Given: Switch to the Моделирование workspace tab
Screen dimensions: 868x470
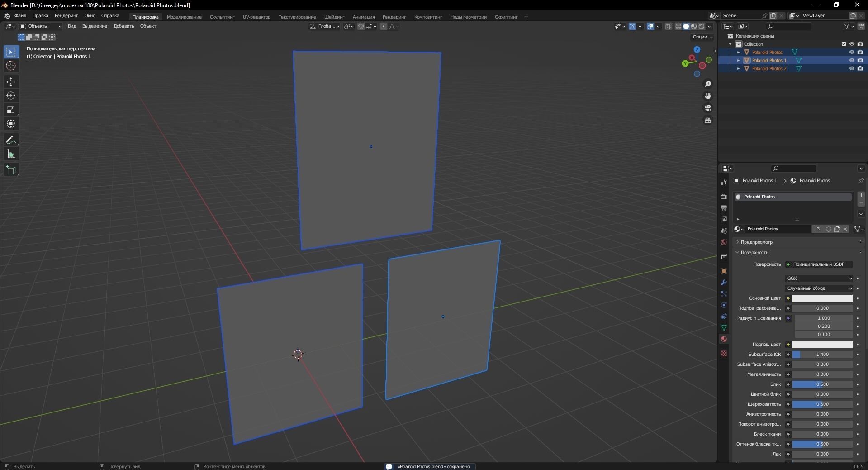Looking at the screenshot, I should (x=184, y=17).
